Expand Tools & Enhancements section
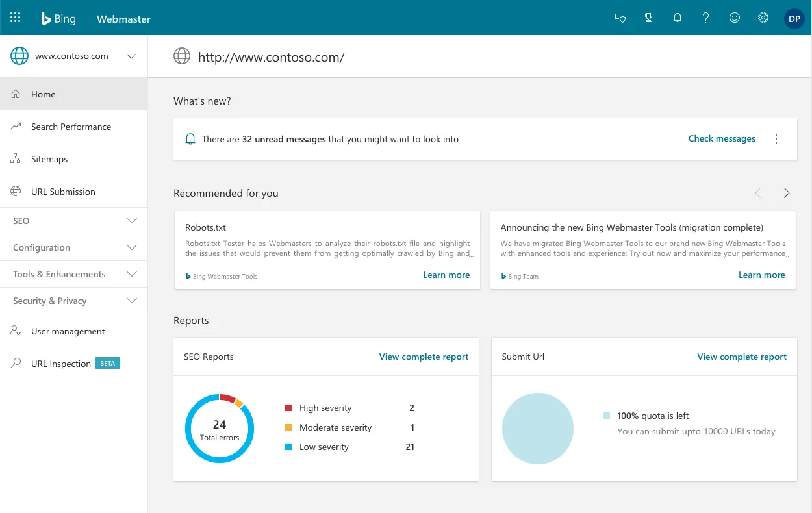Viewport: 812px width, 513px height. click(132, 274)
